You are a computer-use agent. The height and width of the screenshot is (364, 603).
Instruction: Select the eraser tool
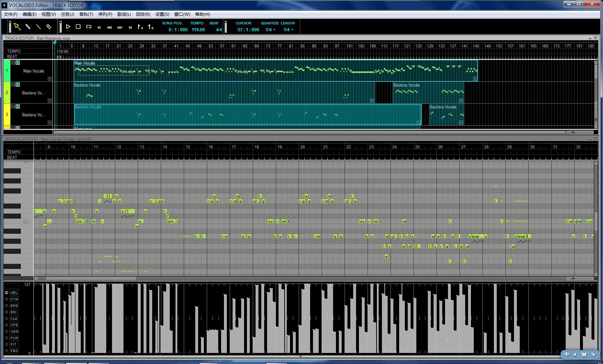click(x=48, y=27)
